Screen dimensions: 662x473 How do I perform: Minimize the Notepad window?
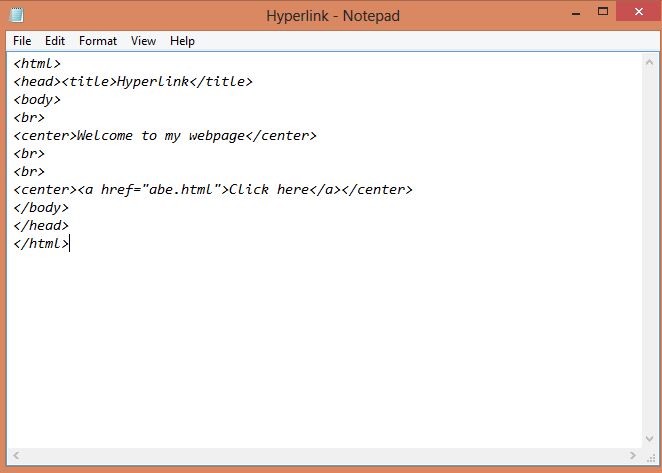[576, 12]
